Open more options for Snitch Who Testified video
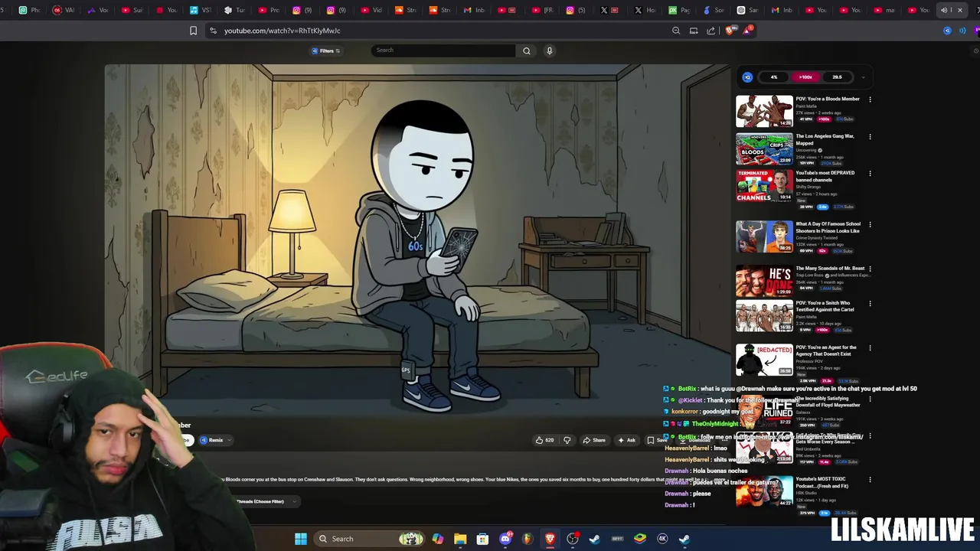 pos(870,304)
